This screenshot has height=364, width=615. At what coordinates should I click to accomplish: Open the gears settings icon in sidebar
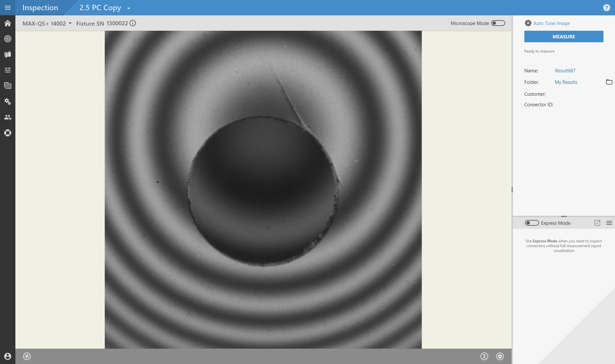coord(8,101)
